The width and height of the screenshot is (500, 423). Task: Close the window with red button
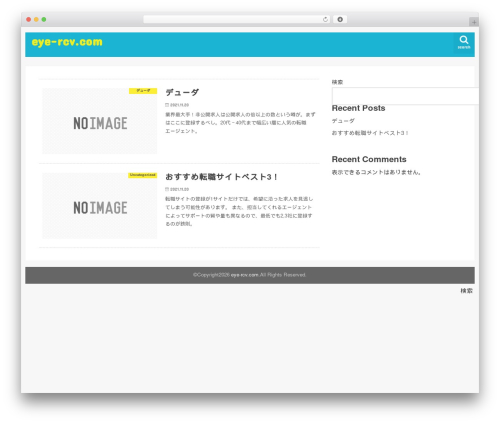tap(29, 20)
